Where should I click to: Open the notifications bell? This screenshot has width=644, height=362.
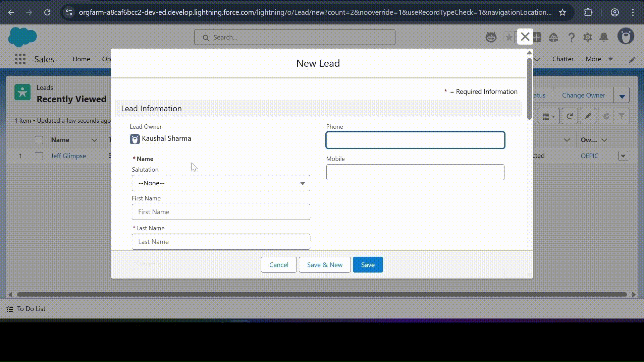point(604,37)
